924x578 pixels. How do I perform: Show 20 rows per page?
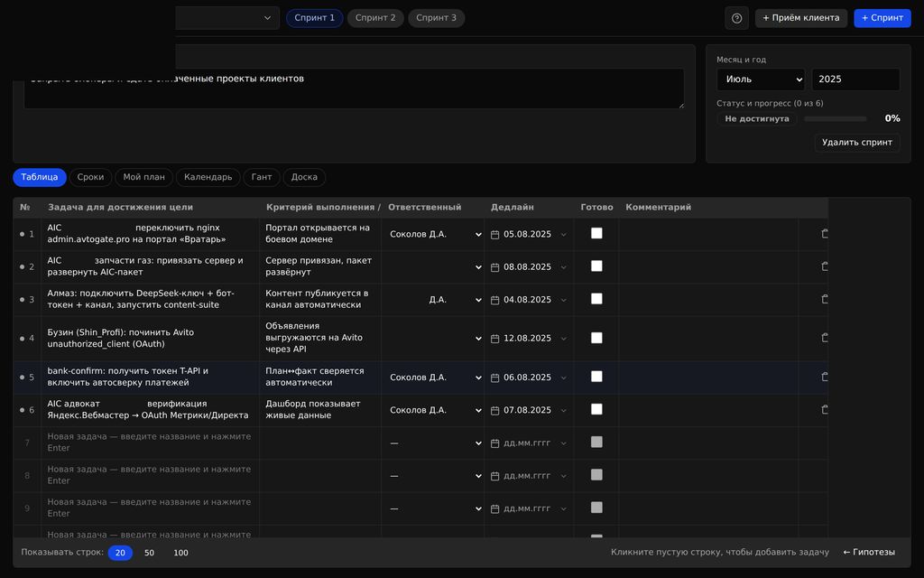120,553
